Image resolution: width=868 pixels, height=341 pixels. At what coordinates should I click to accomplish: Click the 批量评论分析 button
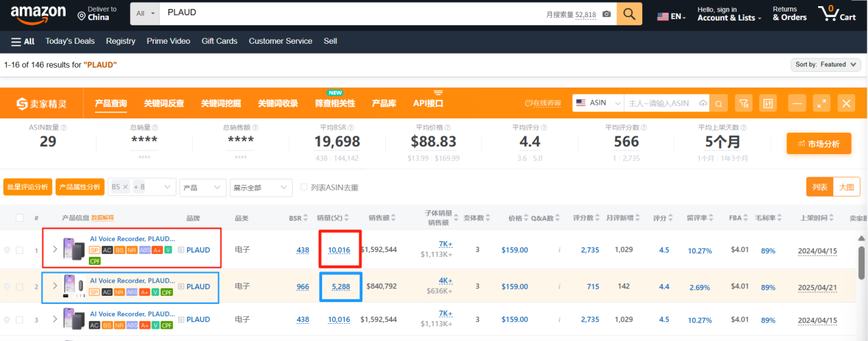coord(27,187)
